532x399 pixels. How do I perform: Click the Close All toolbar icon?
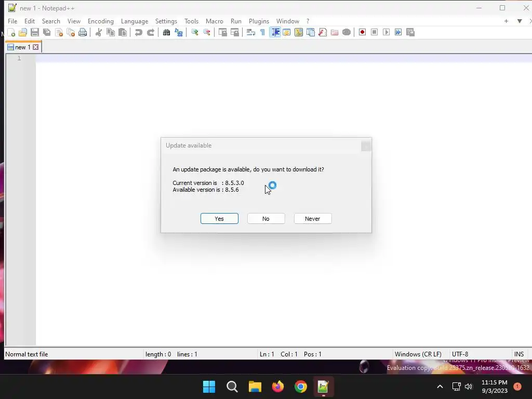(71, 32)
